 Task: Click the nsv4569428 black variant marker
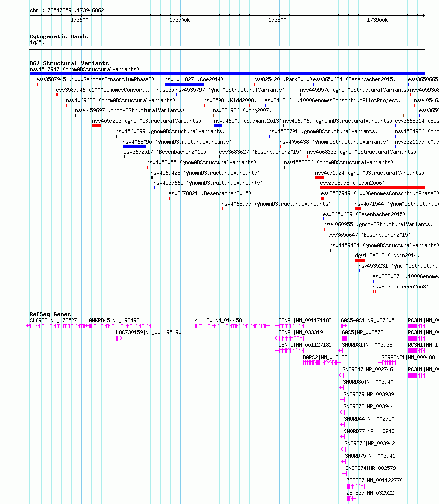point(152,178)
